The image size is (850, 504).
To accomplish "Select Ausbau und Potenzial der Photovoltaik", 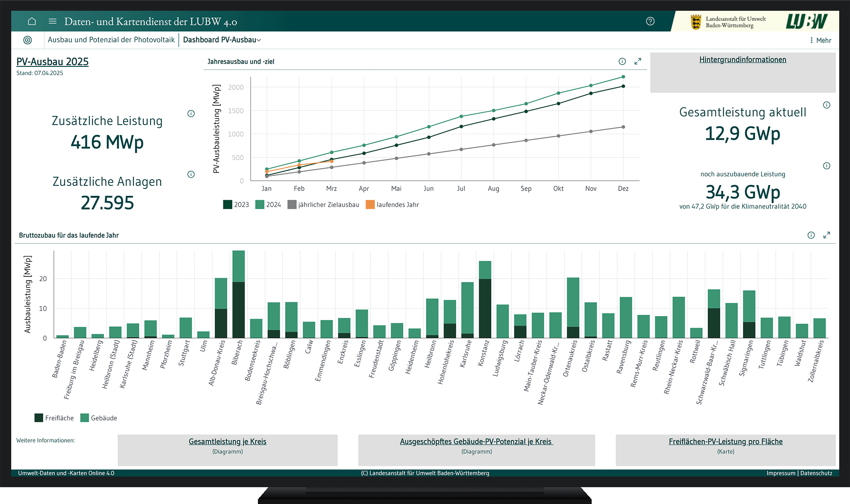I will (x=111, y=40).
